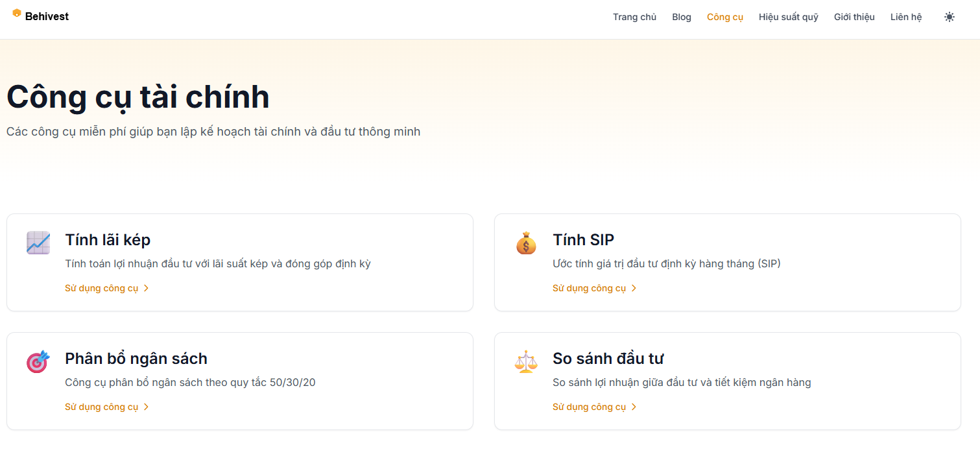This screenshot has height=458, width=980.
Task: Open the Trang chủ menu item
Action: [x=634, y=17]
